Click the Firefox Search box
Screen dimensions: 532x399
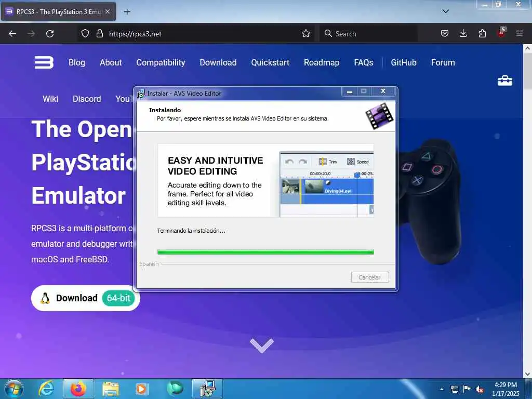pos(368,34)
